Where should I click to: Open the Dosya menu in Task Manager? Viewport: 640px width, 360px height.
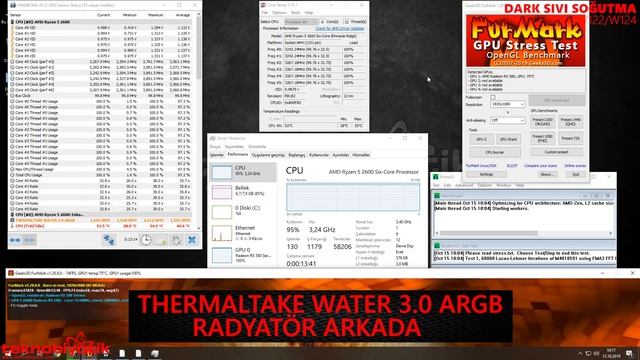tap(215, 147)
